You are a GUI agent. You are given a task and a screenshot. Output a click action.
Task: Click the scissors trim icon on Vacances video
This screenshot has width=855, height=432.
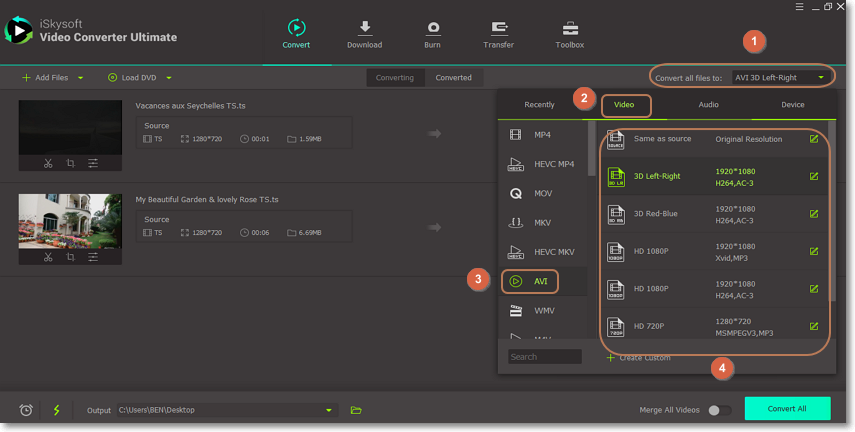pos(48,163)
